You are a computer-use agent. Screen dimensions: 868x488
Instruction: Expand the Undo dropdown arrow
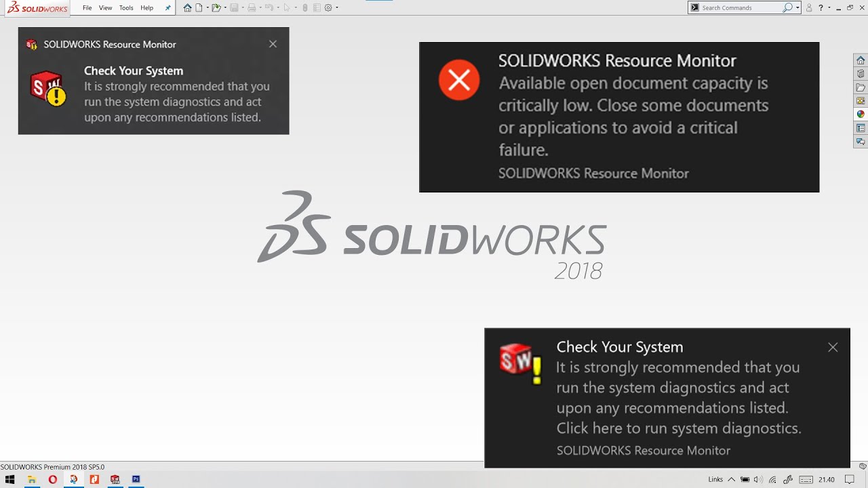278,7
